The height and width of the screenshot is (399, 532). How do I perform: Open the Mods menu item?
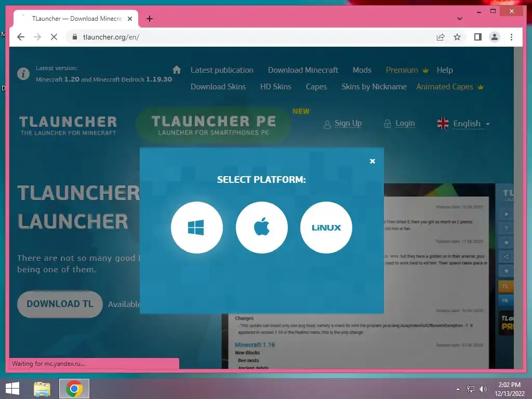click(x=362, y=70)
